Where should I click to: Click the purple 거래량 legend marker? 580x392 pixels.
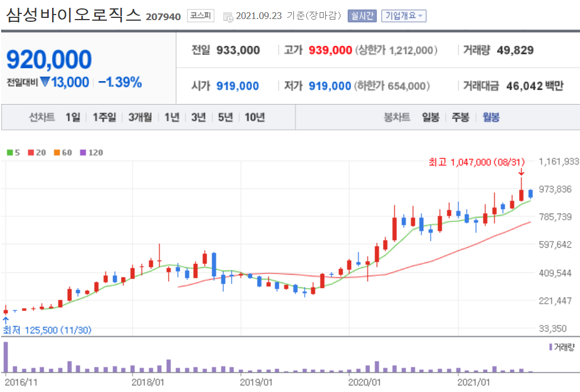tap(551, 347)
